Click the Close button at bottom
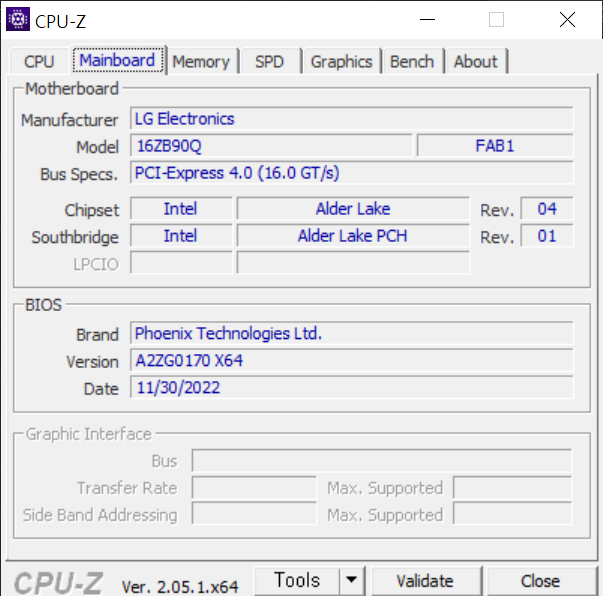Viewport: 614px width, 596px height. coord(540,581)
